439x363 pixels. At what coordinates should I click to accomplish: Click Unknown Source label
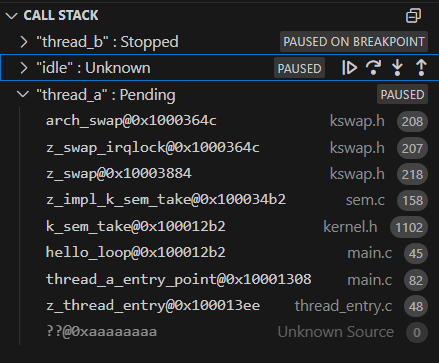pyautogui.click(x=336, y=332)
